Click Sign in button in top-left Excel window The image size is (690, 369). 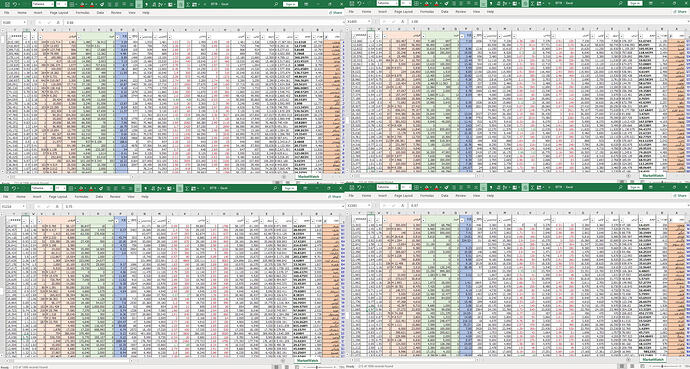click(290, 4)
